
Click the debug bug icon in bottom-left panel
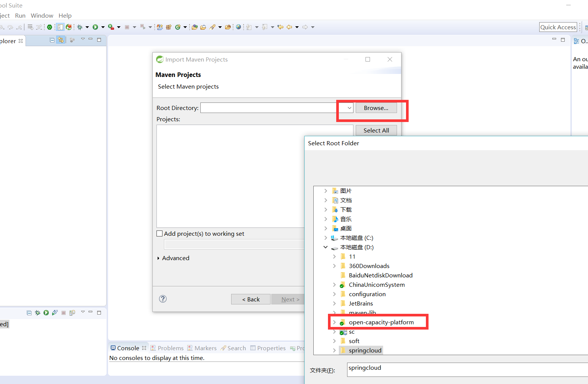(x=38, y=313)
